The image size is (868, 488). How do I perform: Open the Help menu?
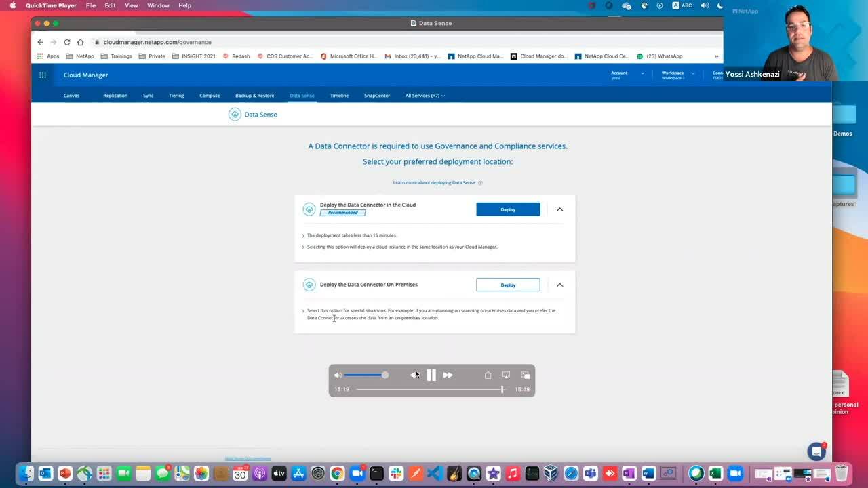pyautogui.click(x=184, y=5)
